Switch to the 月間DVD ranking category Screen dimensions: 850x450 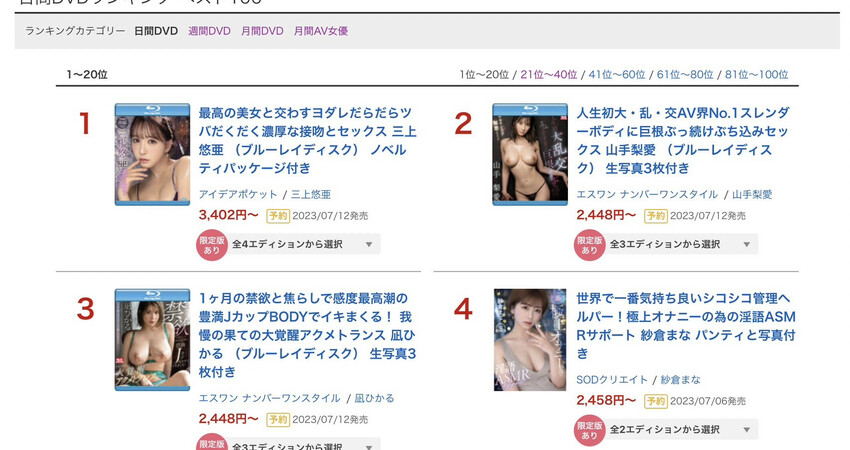(262, 31)
